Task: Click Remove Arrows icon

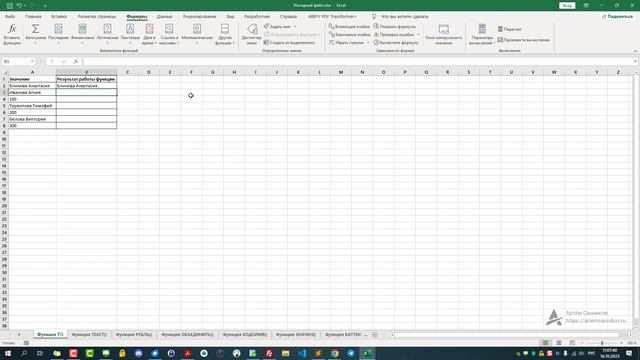Action: click(331, 42)
